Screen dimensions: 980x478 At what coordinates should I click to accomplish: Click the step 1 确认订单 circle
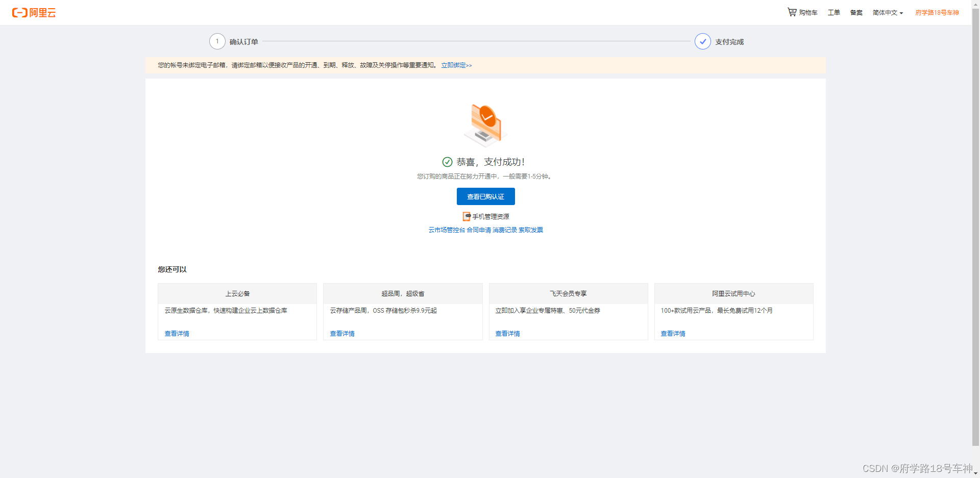217,41
